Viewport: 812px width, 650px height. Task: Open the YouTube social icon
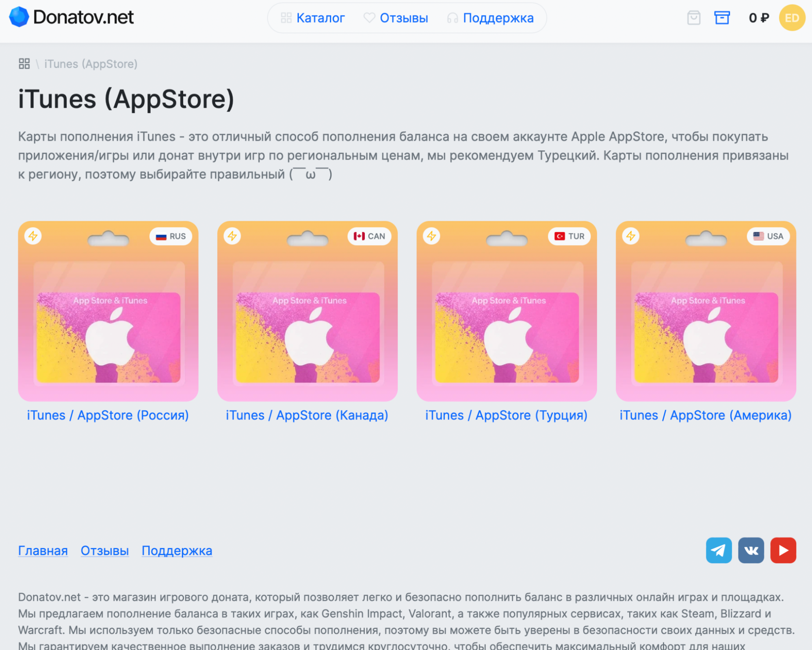pos(783,550)
